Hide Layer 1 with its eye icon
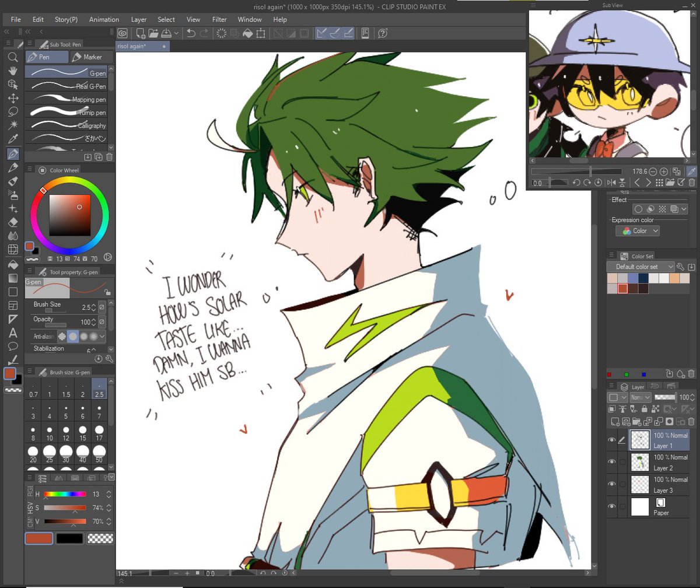700x588 pixels. pos(612,440)
